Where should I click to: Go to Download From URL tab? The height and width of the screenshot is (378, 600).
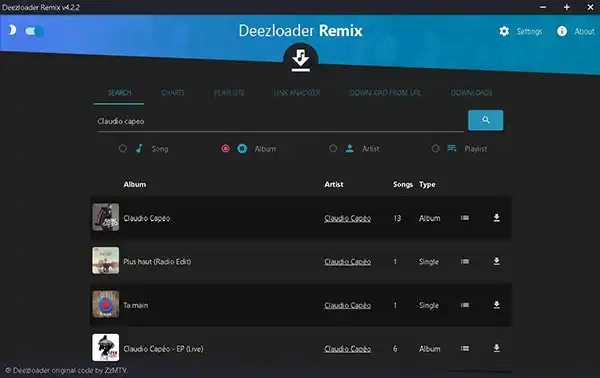pyautogui.click(x=385, y=93)
